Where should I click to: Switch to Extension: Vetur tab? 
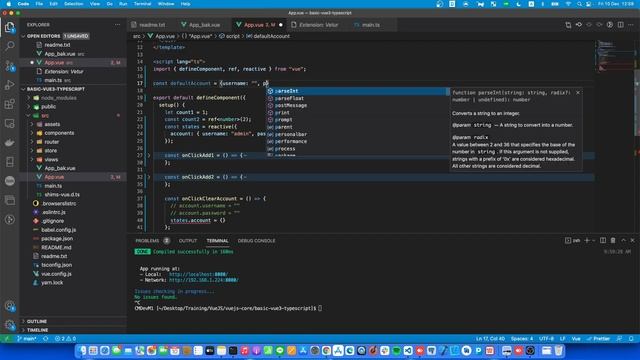[x=315, y=25]
